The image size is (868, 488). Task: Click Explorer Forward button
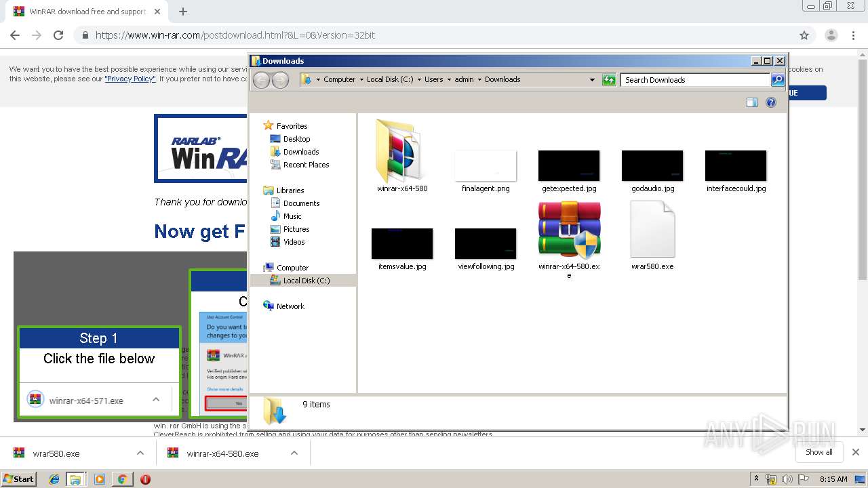point(280,80)
